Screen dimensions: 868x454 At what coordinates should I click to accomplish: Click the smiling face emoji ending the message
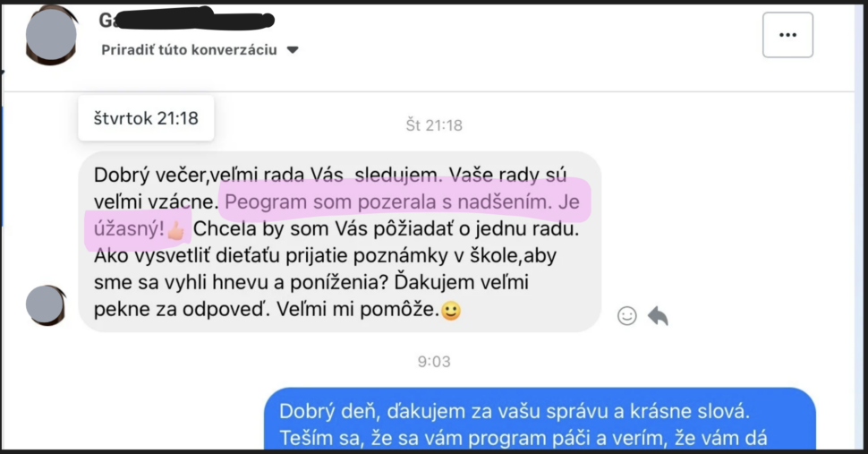point(451,310)
